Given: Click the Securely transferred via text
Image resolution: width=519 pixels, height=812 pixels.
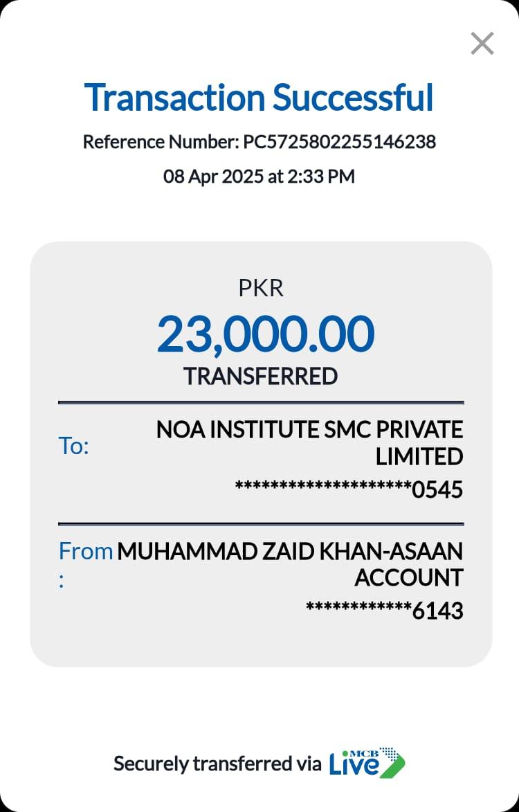Looking at the screenshot, I should click(x=217, y=764).
